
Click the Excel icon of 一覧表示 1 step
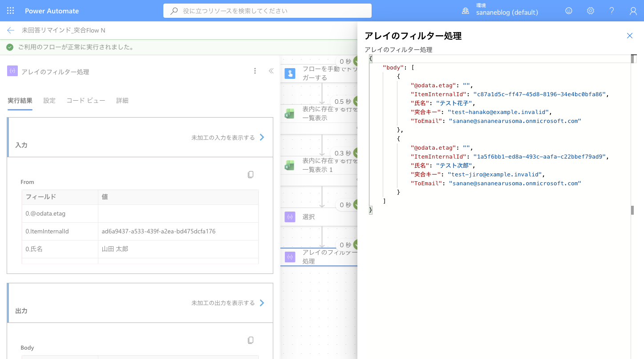click(x=290, y=165)
